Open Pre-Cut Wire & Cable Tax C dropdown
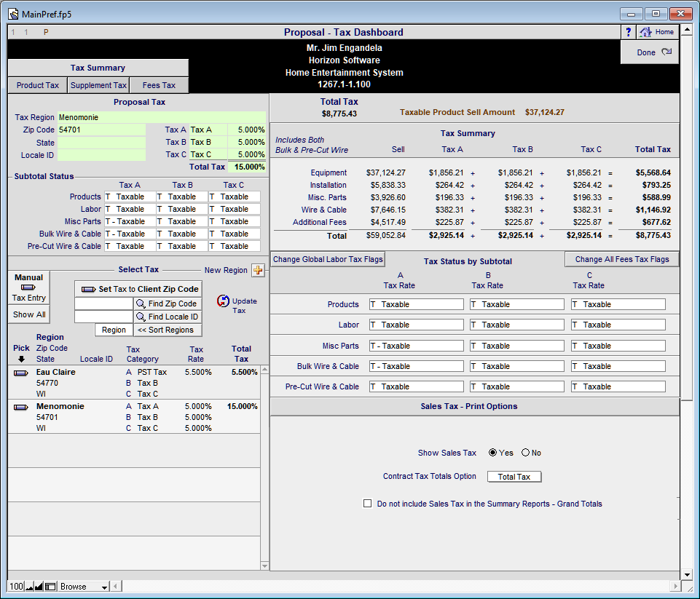This screenshot has width=700, height=599. pyautogui.click(x=618, y=386)
